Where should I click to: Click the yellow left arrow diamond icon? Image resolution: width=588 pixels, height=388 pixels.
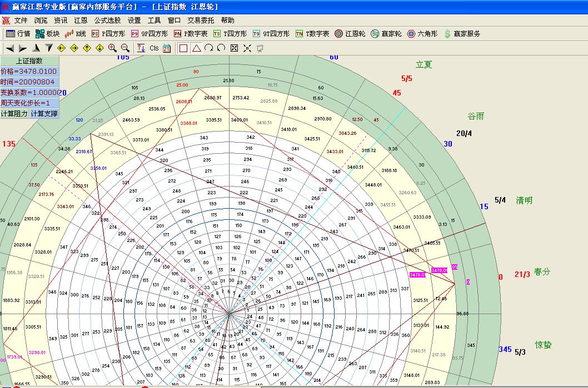[x=62, y=48]
